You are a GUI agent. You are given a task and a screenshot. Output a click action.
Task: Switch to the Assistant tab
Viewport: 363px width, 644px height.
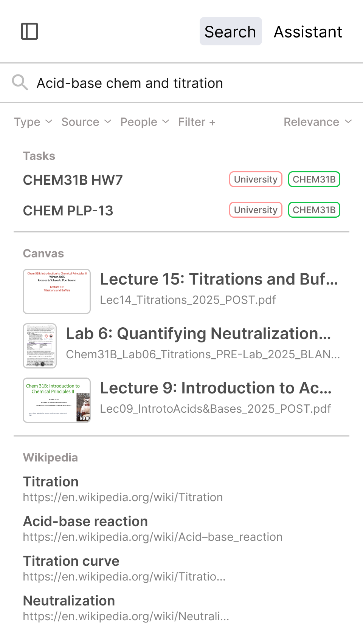pos(308,32)
